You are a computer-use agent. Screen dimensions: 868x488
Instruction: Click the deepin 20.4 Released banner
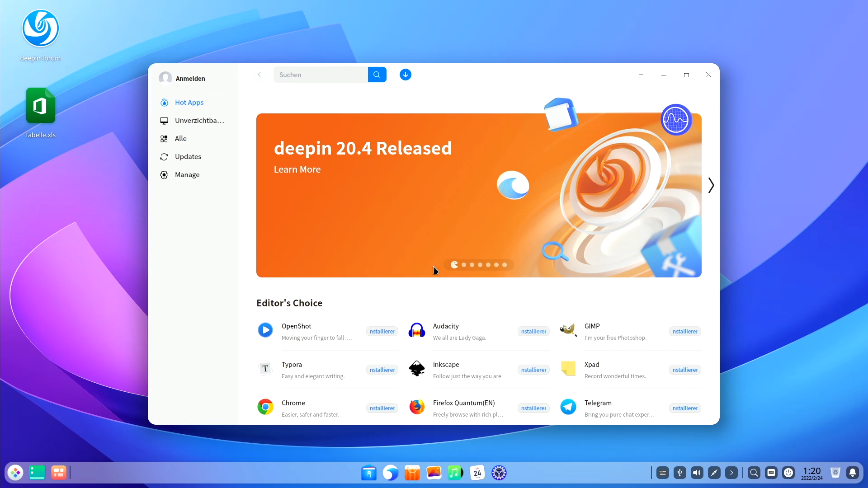[x=479, y=195]
